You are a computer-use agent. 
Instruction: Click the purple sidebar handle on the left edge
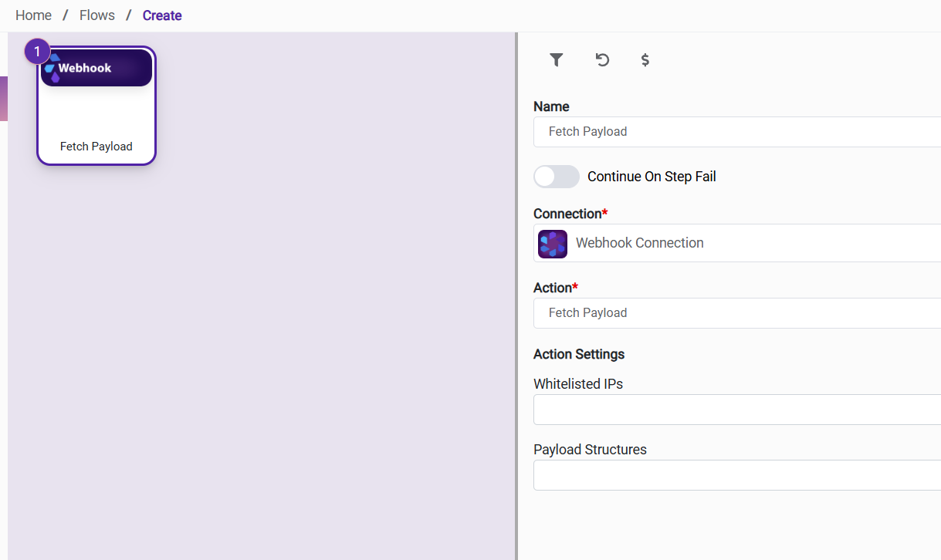pos(4,99)
